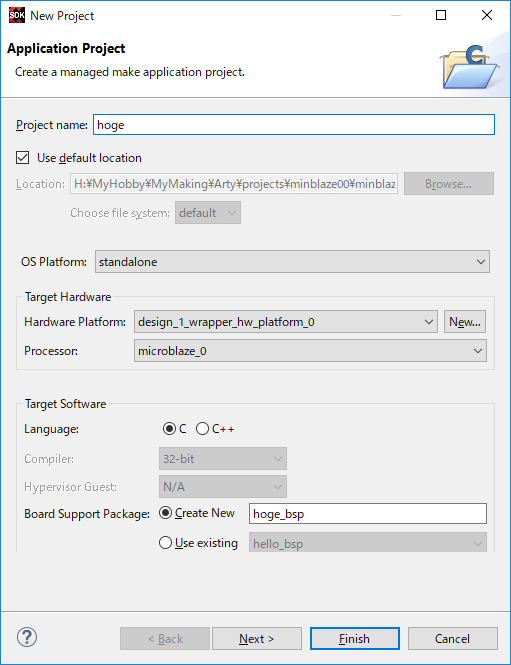Open the Hypervisor Guest N/A dropdown

223,486
